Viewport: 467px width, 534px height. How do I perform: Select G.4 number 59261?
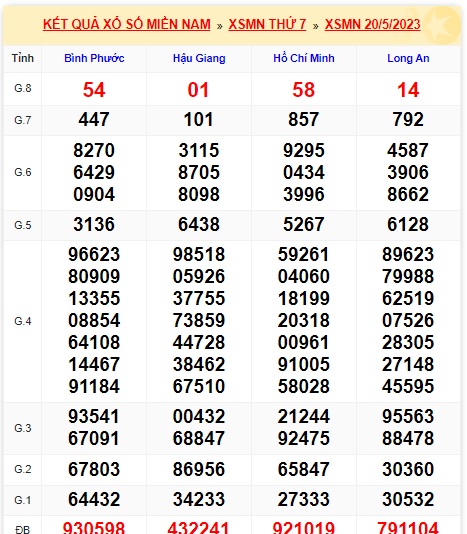[x=303, y=254]
